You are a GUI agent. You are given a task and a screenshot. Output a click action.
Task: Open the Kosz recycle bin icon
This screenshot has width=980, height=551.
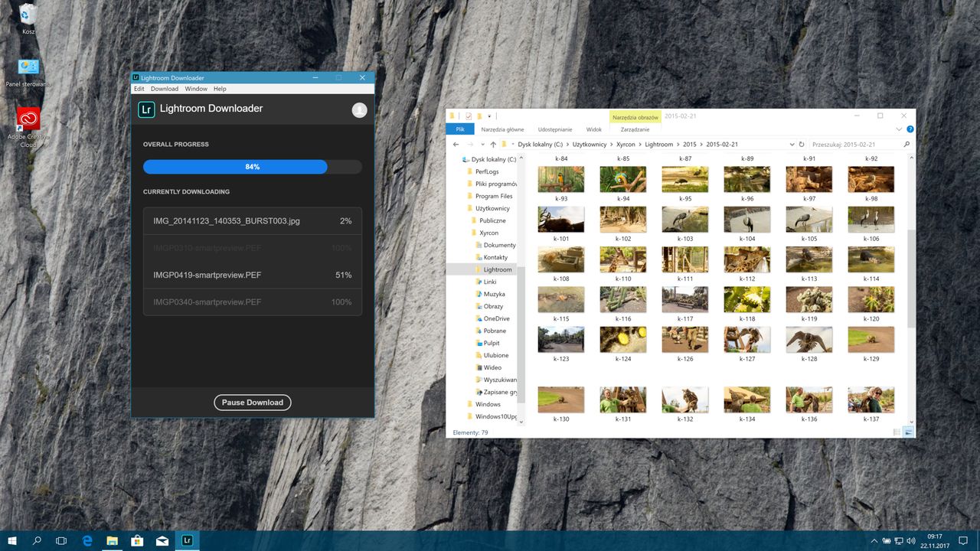28,15
